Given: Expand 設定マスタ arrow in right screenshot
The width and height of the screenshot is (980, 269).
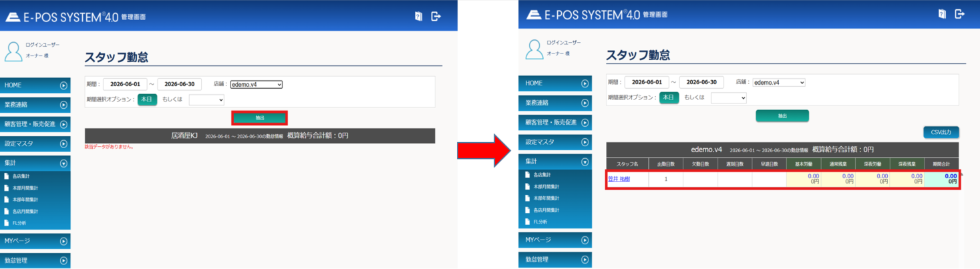Looking at the screenshot, I should coord(585,142).
